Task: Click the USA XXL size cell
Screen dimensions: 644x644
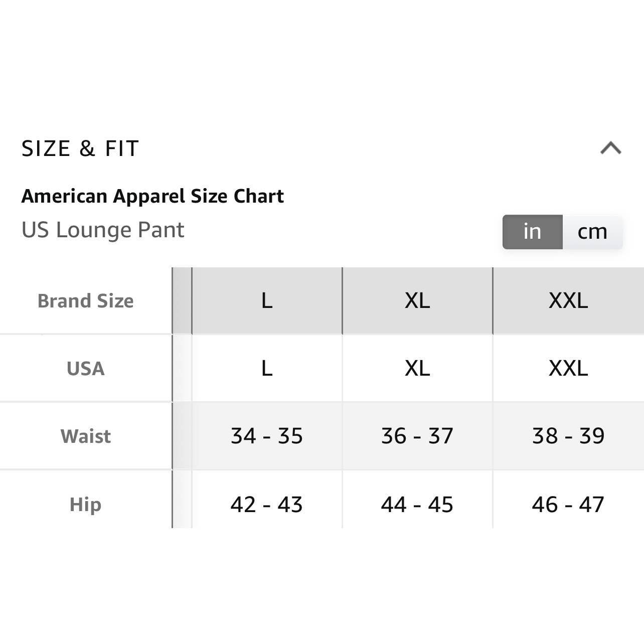Action: (568, 369)
